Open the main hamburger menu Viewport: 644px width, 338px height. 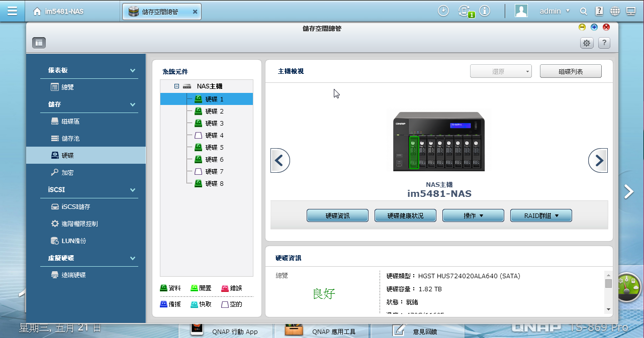click(x=12, y=11)
